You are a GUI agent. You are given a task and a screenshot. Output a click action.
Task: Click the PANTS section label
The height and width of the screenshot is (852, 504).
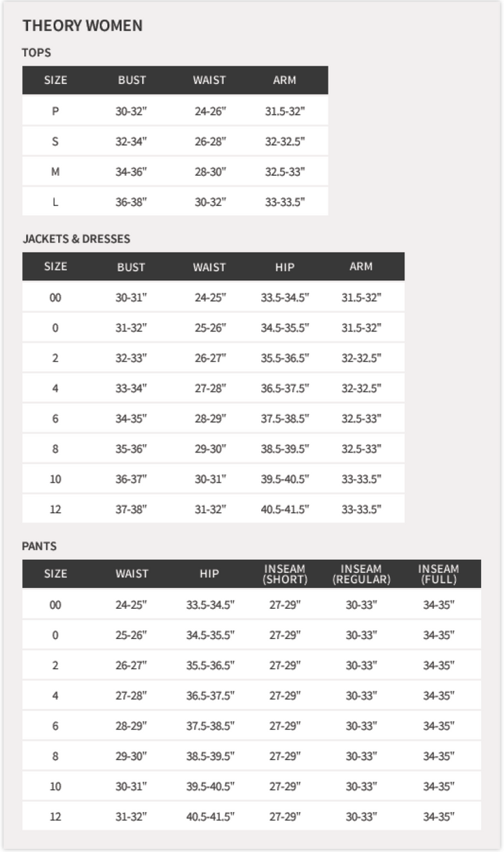pyautogui.click(x=39, y=546)
